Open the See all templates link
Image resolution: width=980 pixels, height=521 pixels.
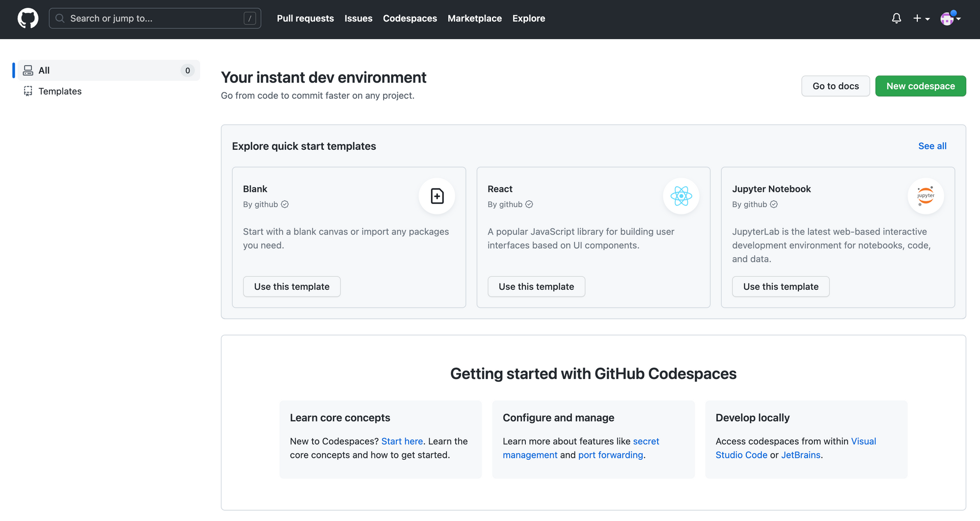[932, 145]
